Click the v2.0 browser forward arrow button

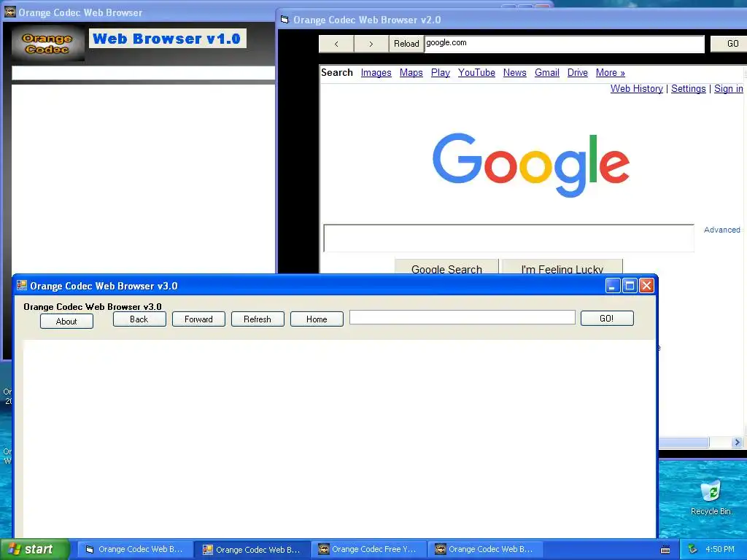click(371, 44)
